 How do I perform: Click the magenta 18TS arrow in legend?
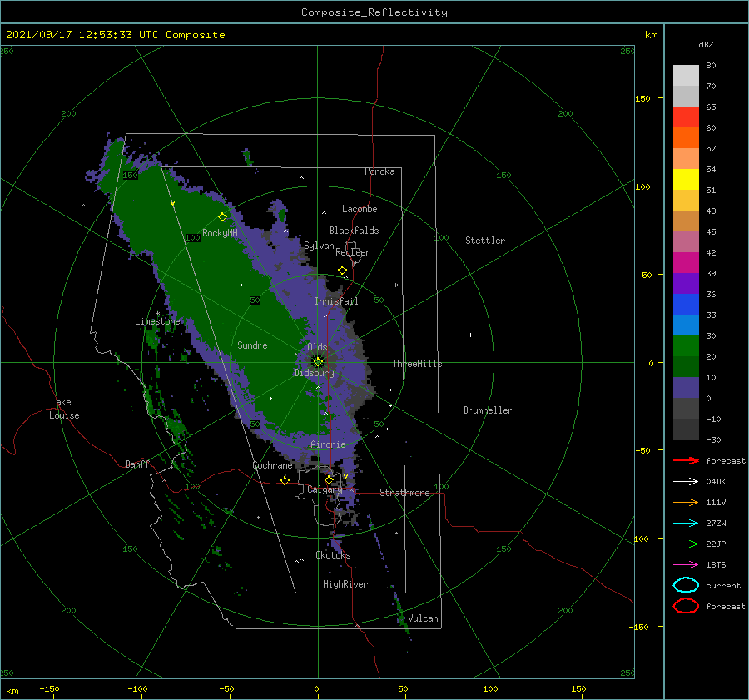pos(686,565)
